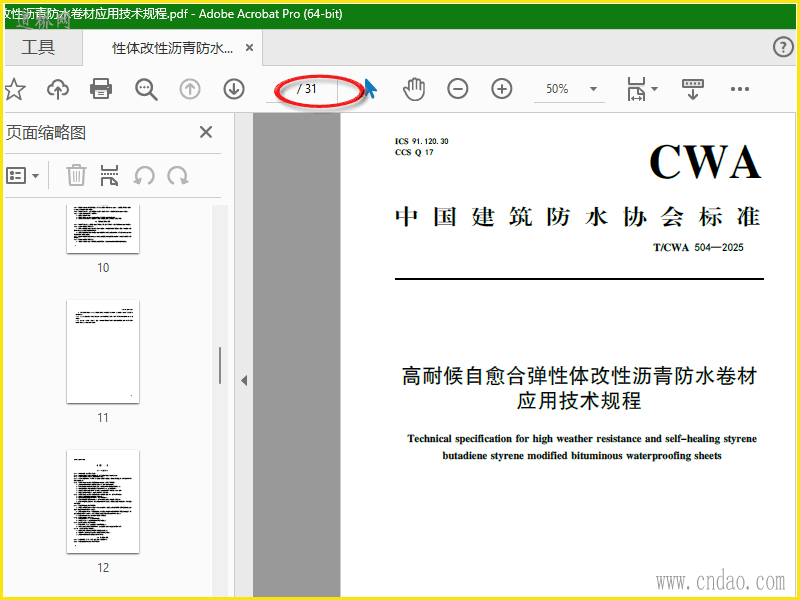Viewport: 800px width, 600px height.
Task: Open the more tools ellipsis menu
Action: coord(739,89)
